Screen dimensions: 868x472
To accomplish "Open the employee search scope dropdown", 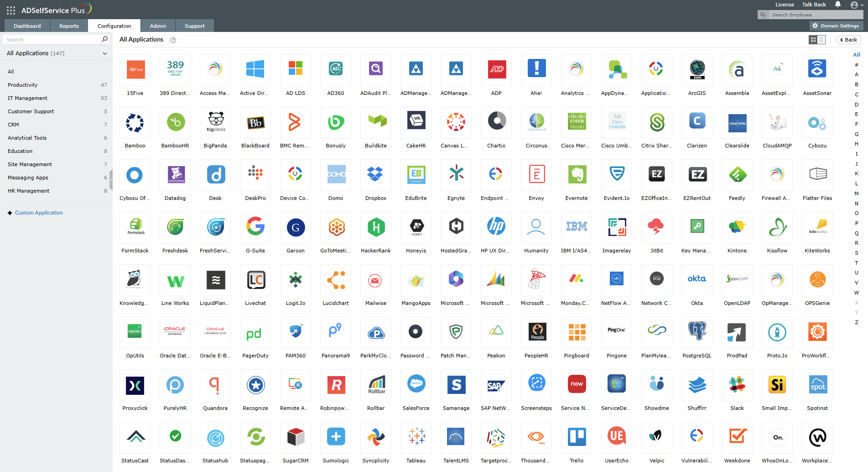I will point(763,15).
